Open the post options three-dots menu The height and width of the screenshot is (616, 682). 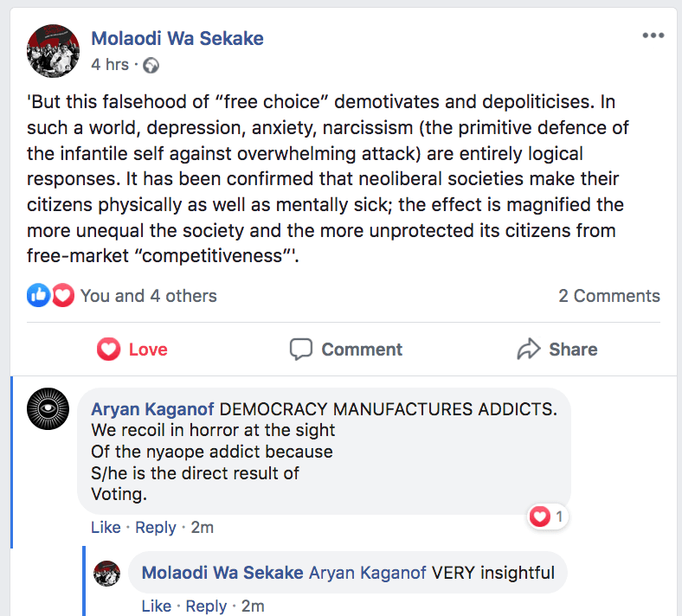click(653, 35)
